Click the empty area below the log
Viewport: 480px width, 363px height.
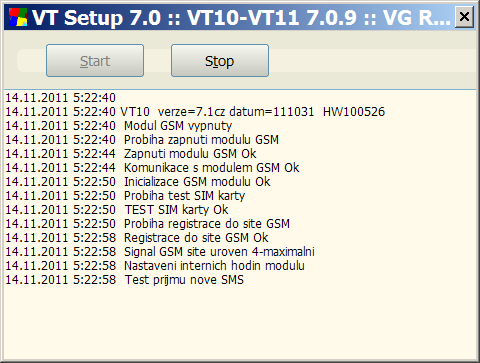(x=240, y=323)
